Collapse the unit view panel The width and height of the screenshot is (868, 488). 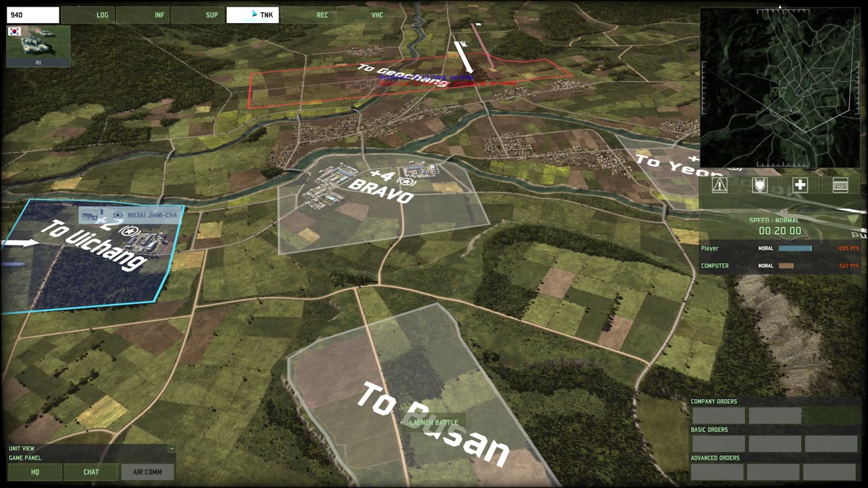point(172,449)
